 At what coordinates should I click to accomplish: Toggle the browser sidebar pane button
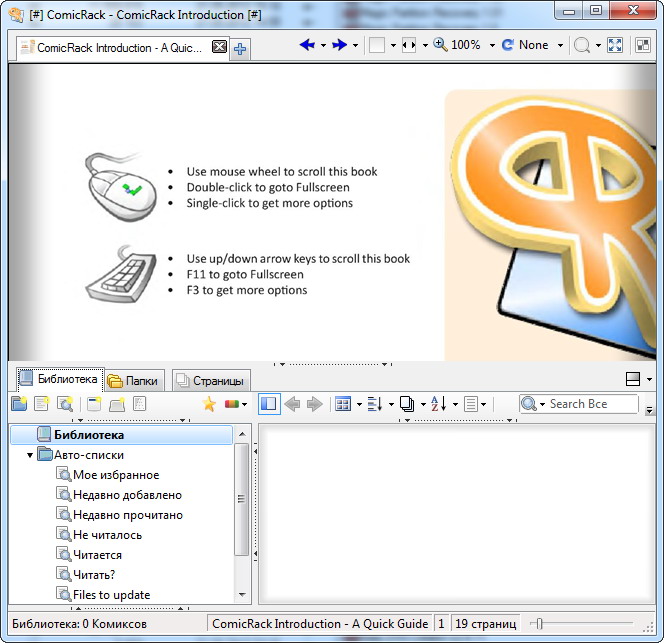(x=269, y=404)
